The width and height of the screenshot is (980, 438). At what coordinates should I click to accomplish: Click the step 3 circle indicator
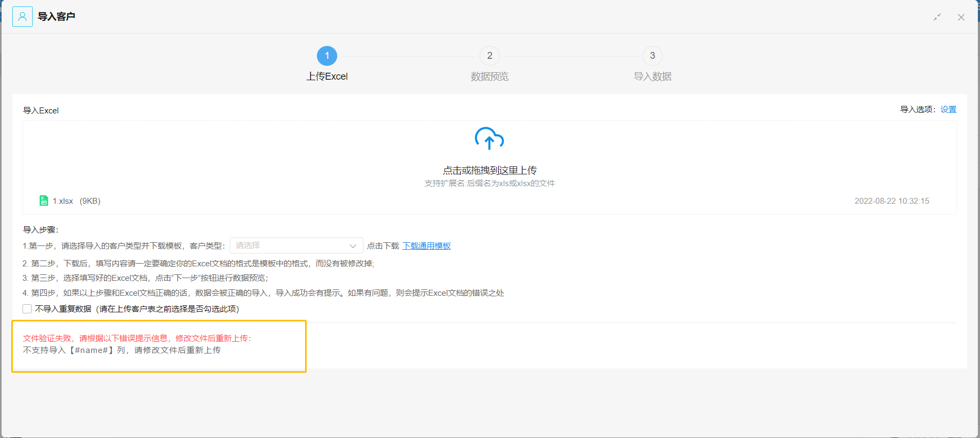point(652,56)
